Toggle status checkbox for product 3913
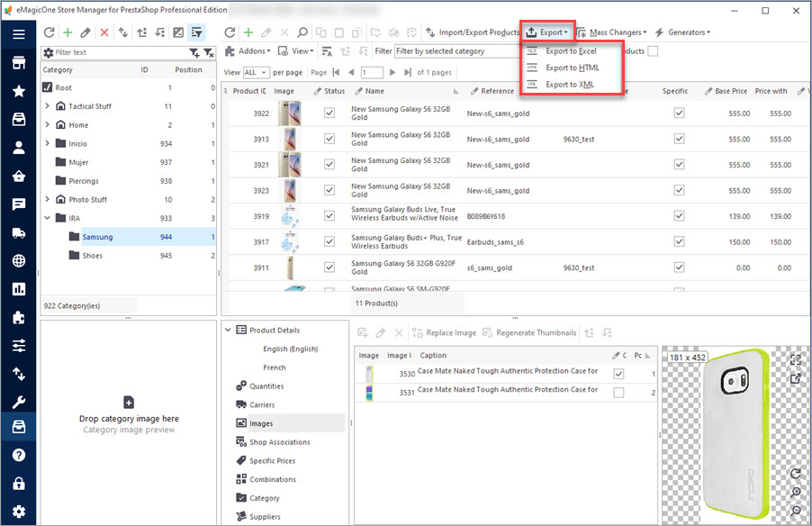The image size is (812, 526). [x=329, y=139]
